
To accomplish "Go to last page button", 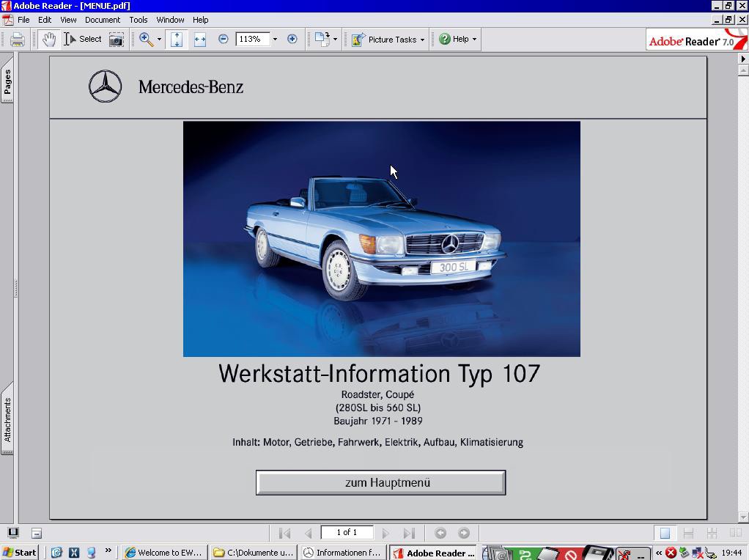I will 410,533.
